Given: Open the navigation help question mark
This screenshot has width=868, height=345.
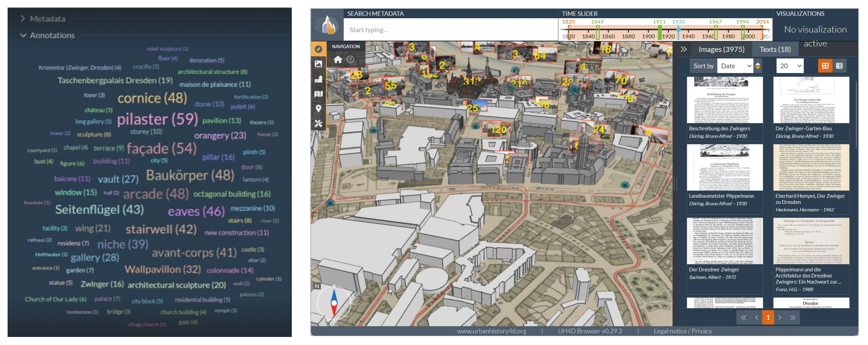Looking at the screenshot, I should [350, 60].
